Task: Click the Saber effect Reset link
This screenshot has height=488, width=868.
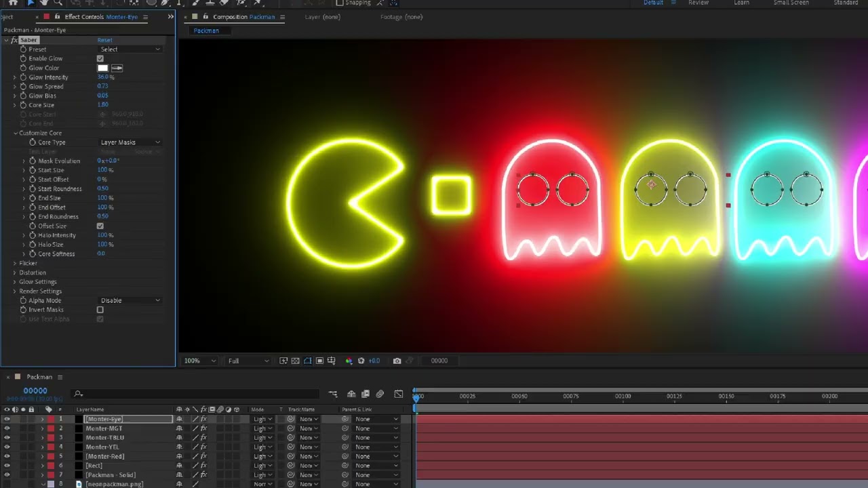Action: click(104, 40)
